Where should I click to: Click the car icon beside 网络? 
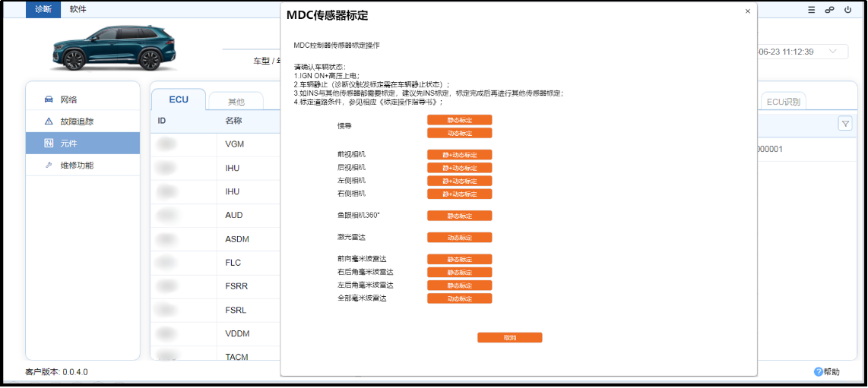(x=48, y=99)
